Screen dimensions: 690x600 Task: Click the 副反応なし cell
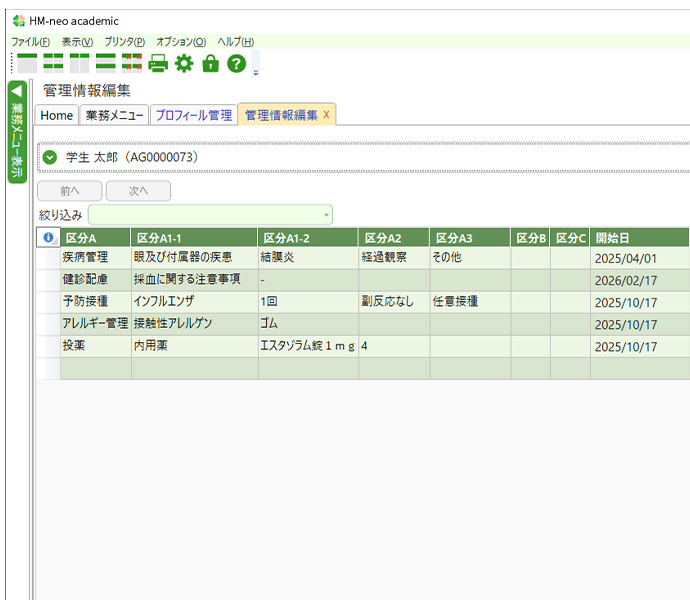click(394, 302)
